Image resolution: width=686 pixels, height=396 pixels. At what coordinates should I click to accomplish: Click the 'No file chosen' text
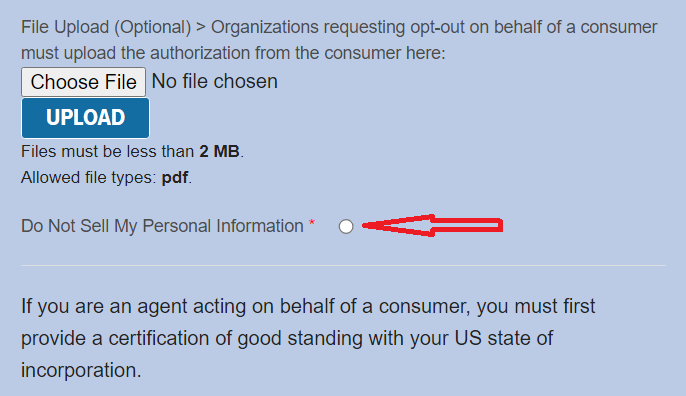click(214, 81)
